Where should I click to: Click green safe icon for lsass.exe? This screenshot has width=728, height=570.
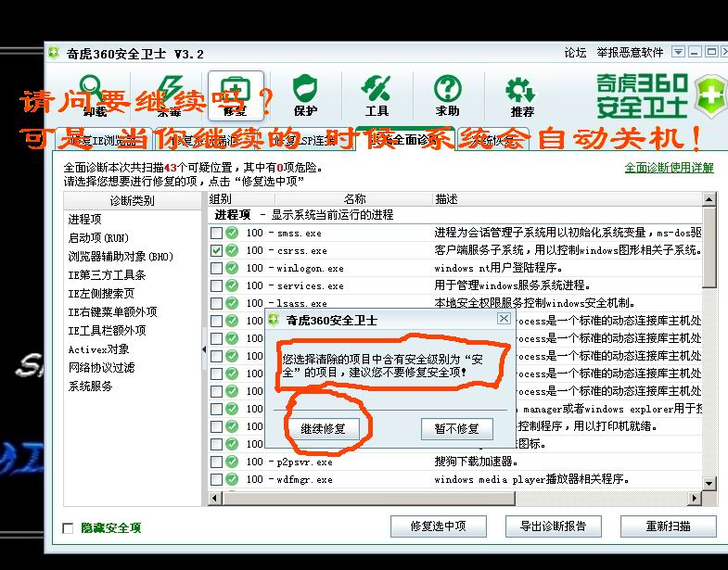click(x=232, y=303)
